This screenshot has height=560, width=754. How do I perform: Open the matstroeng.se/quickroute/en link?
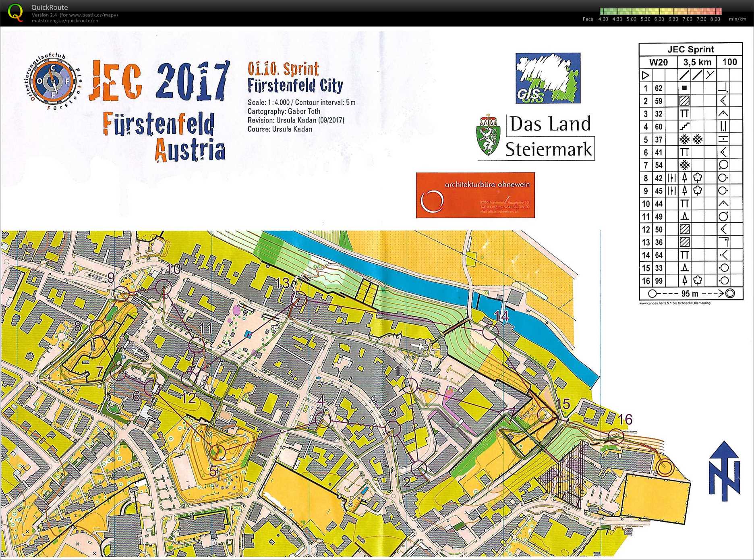[x=65, y=21]
